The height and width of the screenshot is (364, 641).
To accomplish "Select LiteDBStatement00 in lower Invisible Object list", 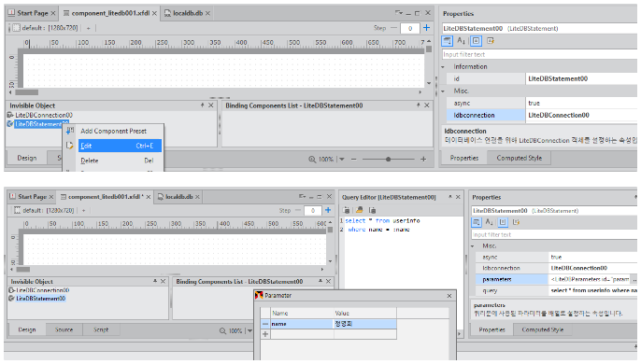I will pos(40,299).
